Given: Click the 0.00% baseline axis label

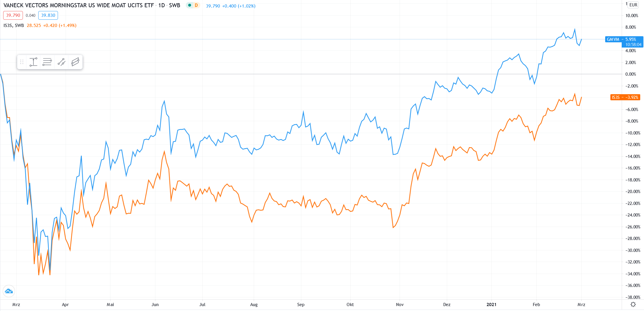Looking at the screenshot, I should pos(631,74).
